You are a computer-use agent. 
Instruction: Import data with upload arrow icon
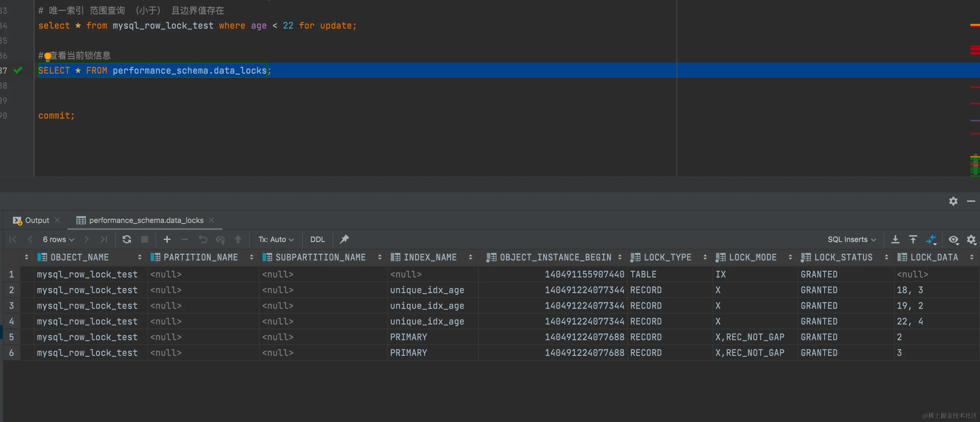click(x=913, y=239)
